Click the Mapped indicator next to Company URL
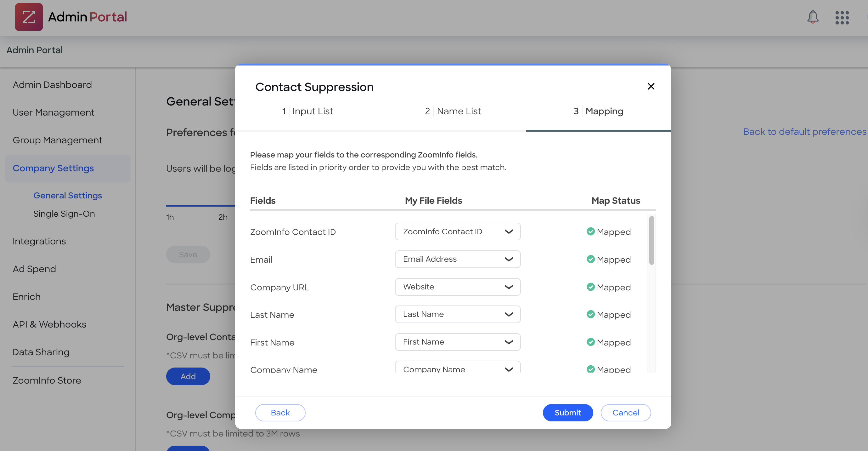Viewport: 868px width, 451px height. click(591, 287)
